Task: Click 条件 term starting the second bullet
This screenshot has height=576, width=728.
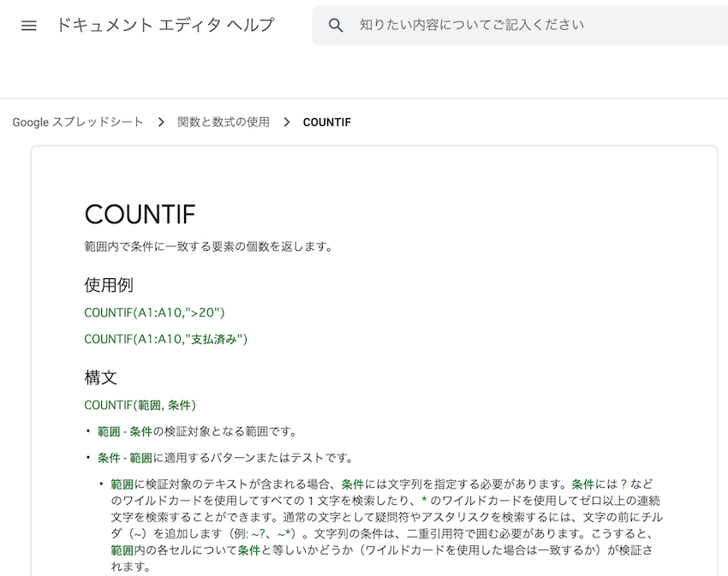Action: 108,458
